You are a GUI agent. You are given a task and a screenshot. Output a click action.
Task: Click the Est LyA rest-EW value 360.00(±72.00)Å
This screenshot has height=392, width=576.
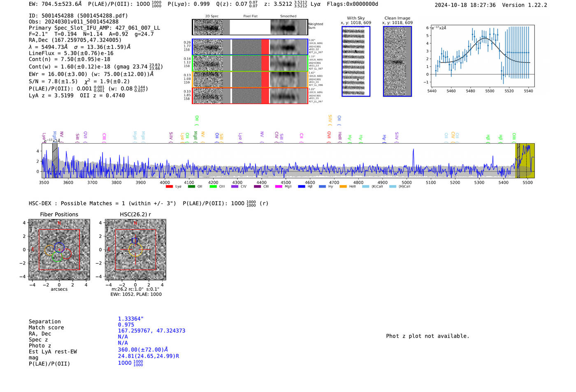pos(143,350)
